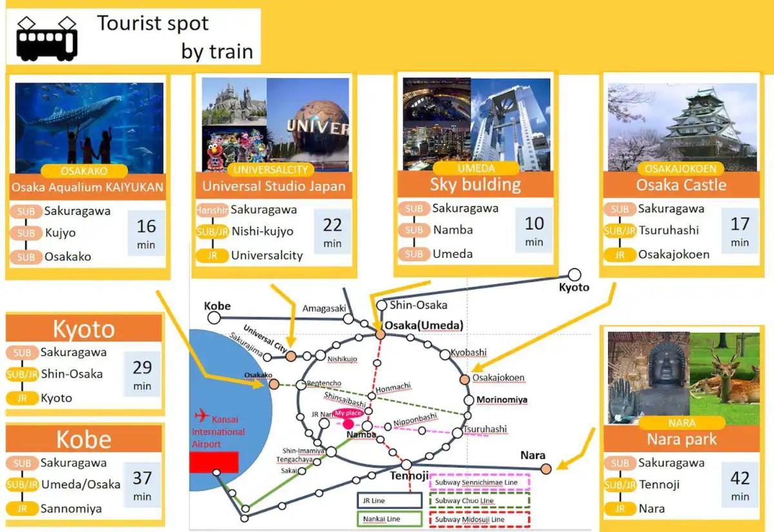Click the 17 min time box

click(x=740, y=231)
